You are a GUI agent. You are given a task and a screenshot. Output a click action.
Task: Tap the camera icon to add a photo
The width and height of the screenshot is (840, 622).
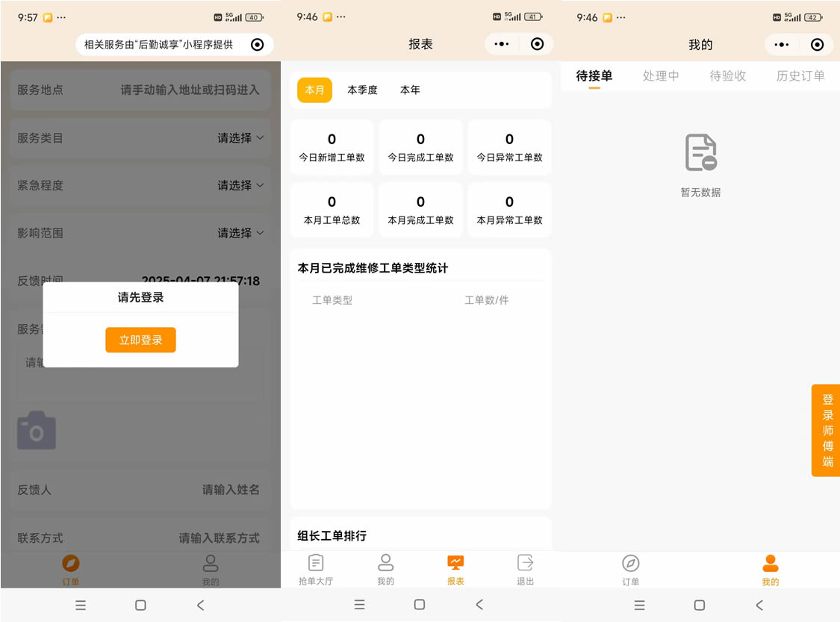point(37,431)
